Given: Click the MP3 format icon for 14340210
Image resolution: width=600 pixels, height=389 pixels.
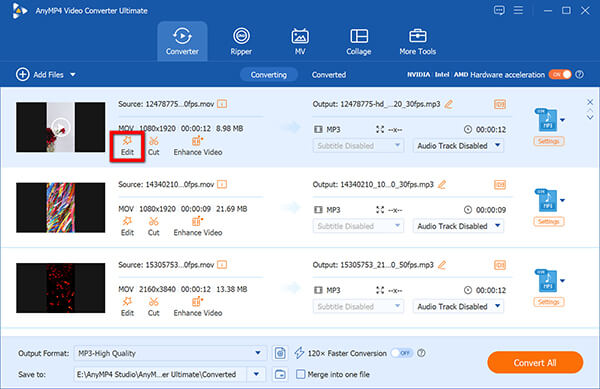Looking at the screenshot, I should pos(546,200).
